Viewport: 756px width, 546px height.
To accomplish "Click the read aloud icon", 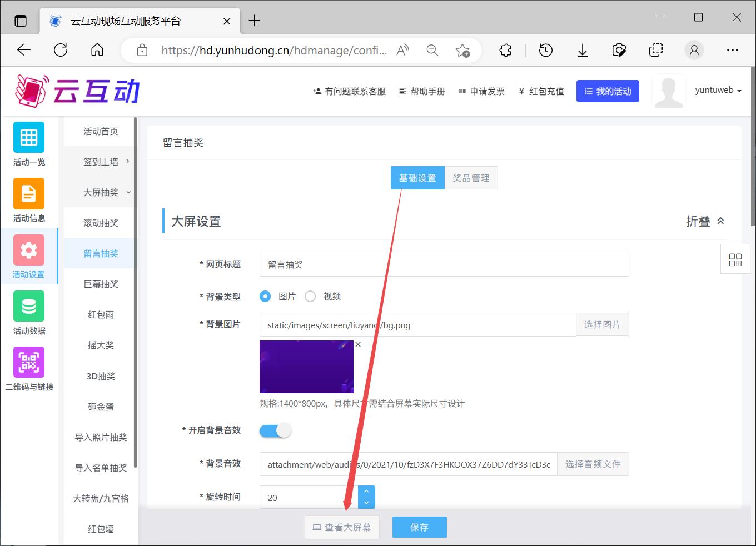I will point(402,51).
